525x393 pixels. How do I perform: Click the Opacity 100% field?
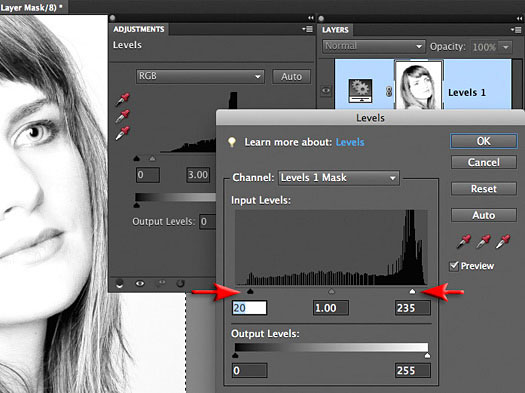point(484,47)
